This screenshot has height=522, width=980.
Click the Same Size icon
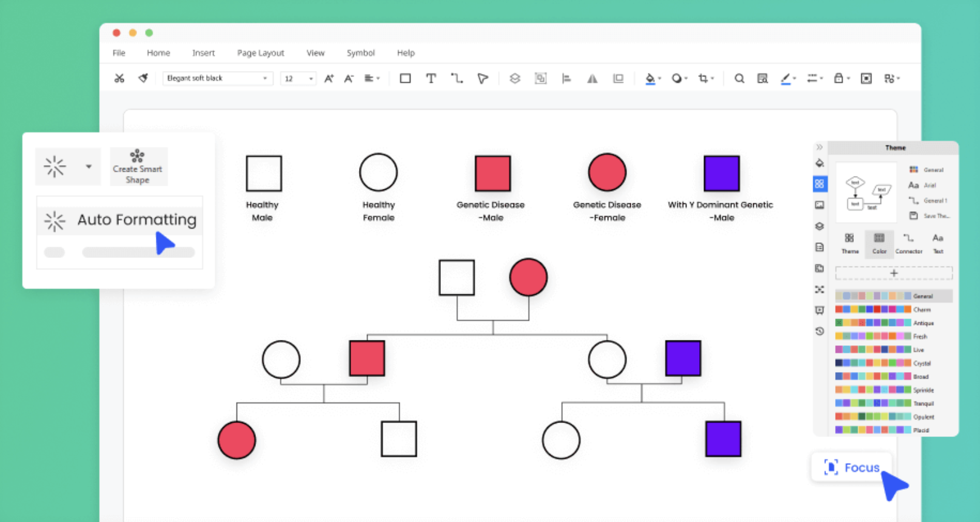coord(618,78)
